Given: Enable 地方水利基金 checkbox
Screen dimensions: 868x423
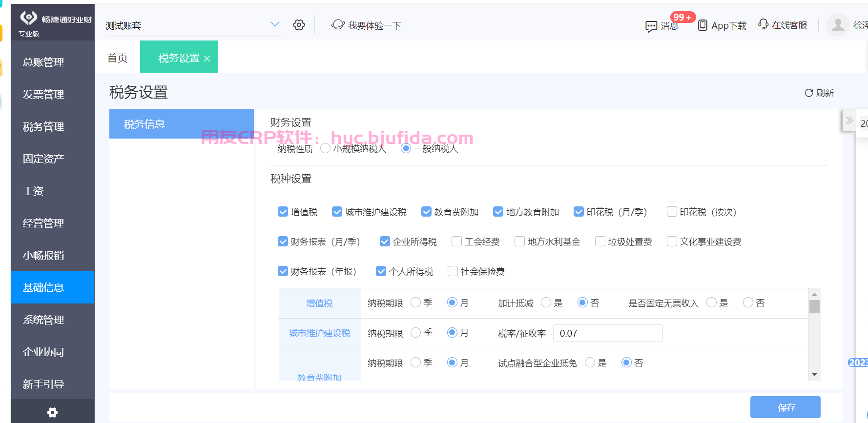Looking at the screenshot, I should click(x=519, y=242).
